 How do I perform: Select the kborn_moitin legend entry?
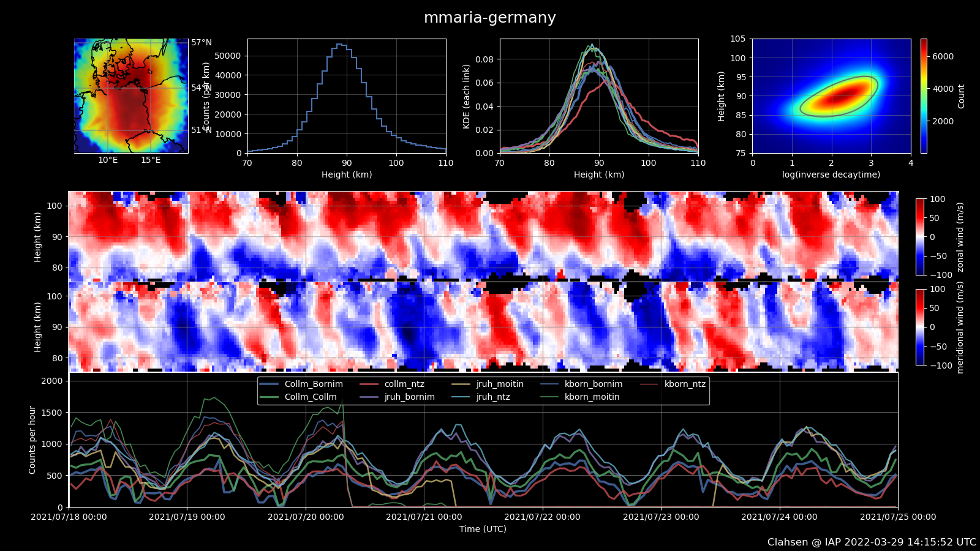(x=579, y=397)
